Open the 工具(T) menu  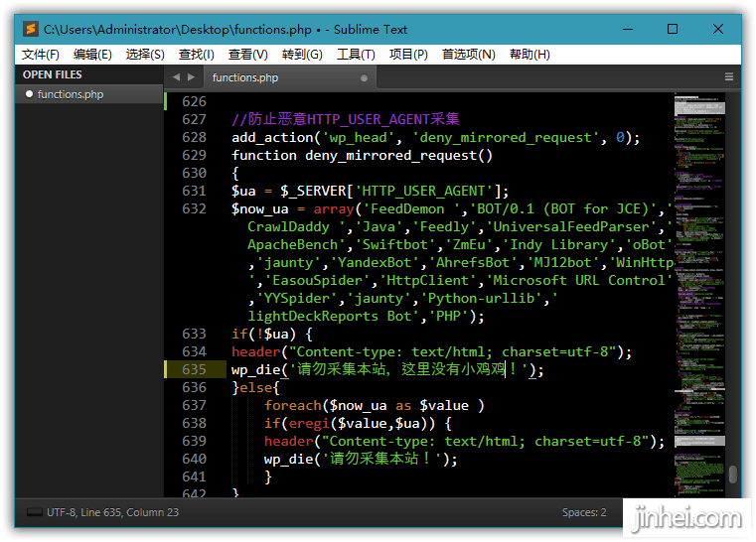356,55
